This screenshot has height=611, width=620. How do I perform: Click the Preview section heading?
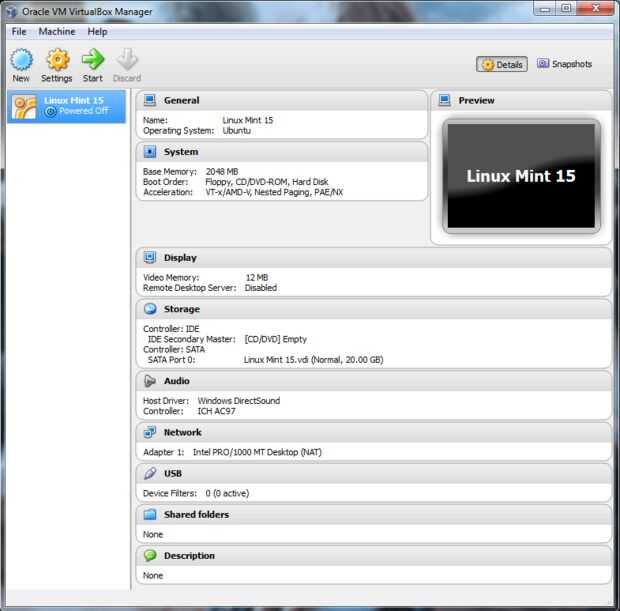point(476,100)
